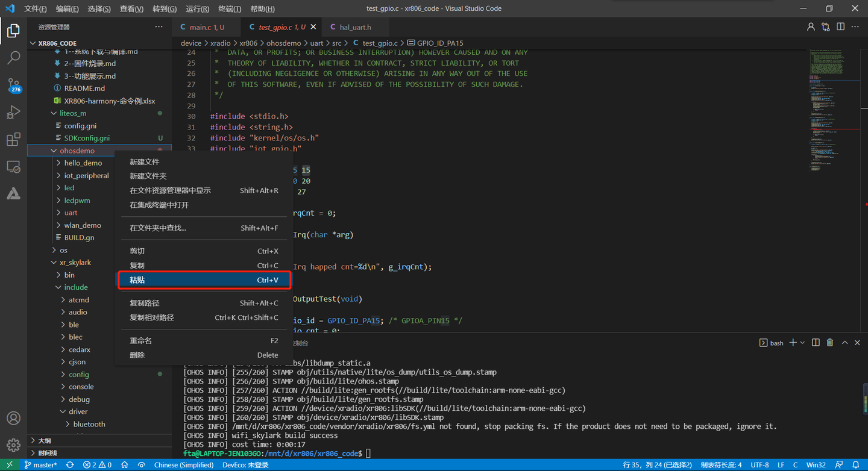Image resolution: width=868 pixels, height=471 pixels.
Task: Click the Manage gear icon
Action: [x=13, y=445]
